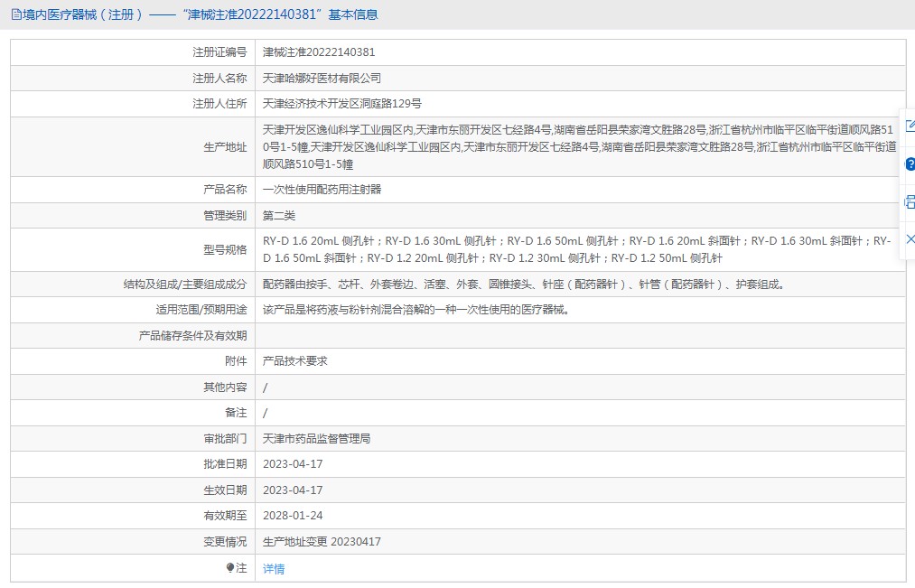The height and width of the screenshot is (588, 915).
Task: Click the slash value in 备注 row
Action: click(x=265, y=413)
